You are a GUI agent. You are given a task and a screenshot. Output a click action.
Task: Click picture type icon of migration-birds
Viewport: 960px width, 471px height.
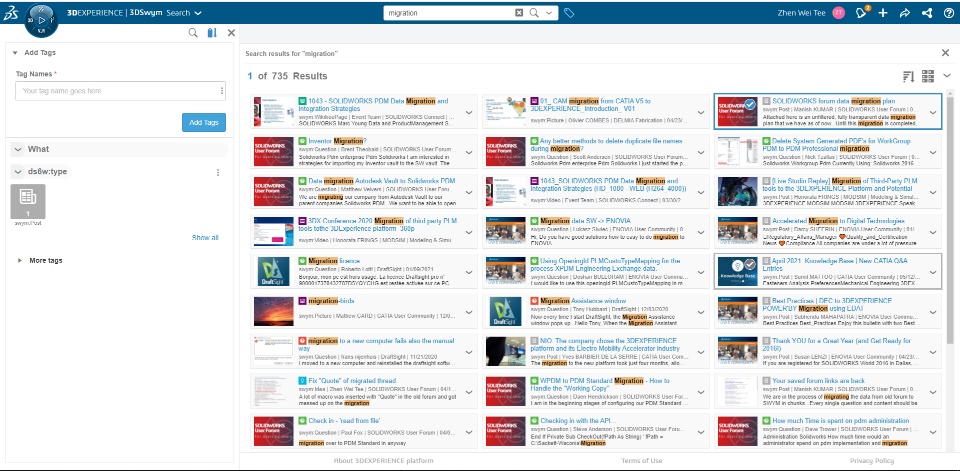tap(302, 301)
